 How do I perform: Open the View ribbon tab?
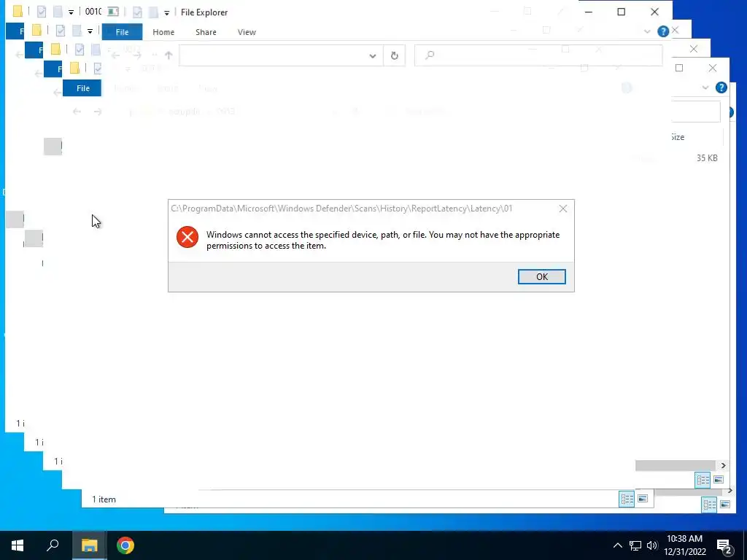tap(247, 32)
